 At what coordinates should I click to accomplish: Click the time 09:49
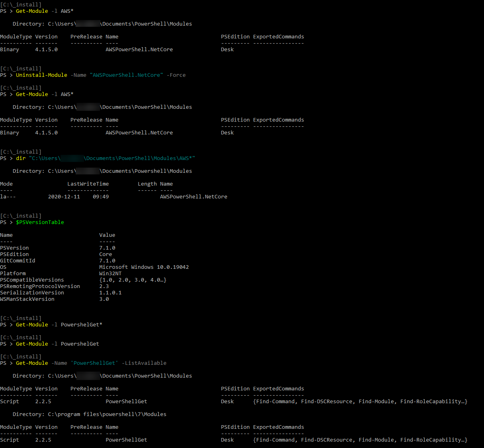coord(101,196)
